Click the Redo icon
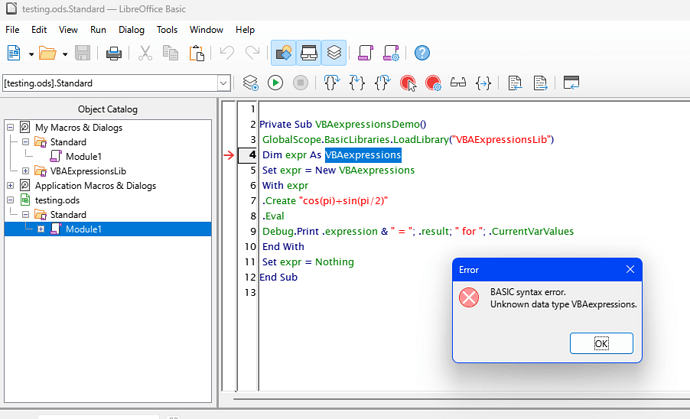This screenshot has width=690, height=419. 253,53
